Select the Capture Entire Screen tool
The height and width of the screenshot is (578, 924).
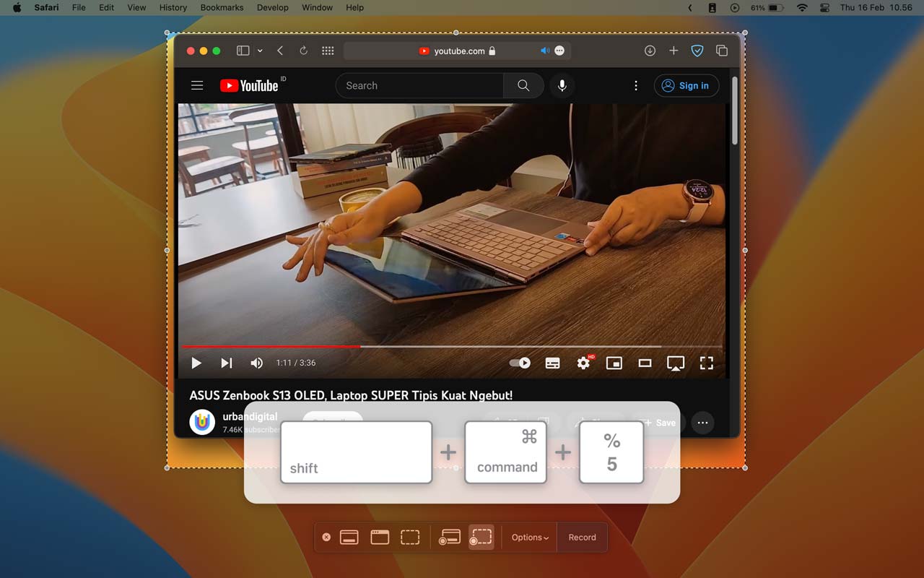(349, 537)
